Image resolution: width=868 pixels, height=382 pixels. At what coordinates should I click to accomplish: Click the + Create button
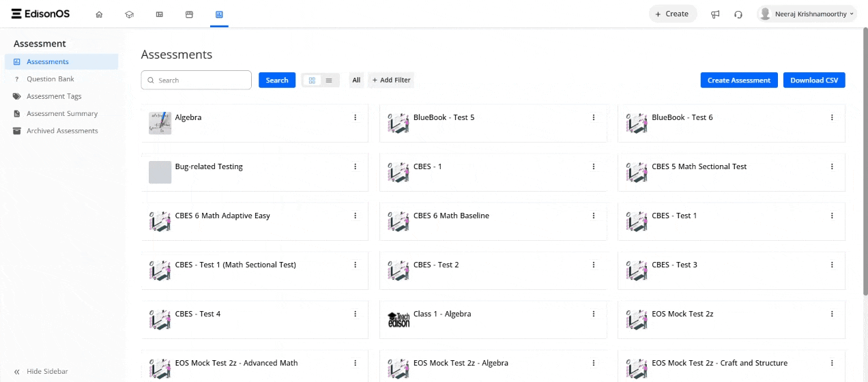coord(672,14)
